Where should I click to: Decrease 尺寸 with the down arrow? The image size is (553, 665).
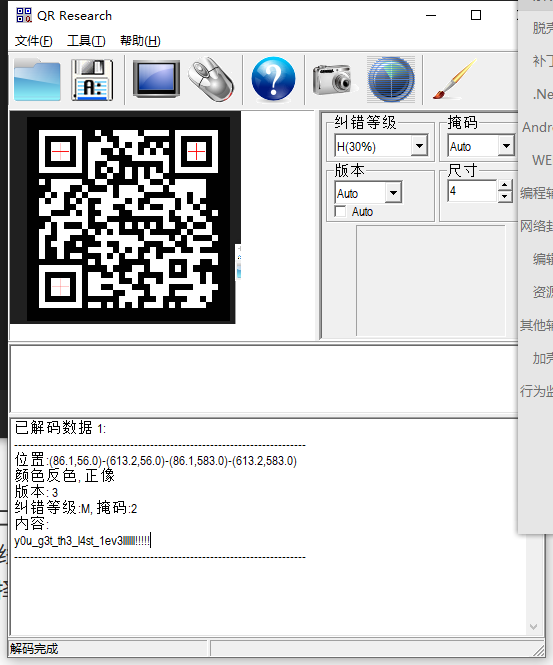tap(504, 196)
